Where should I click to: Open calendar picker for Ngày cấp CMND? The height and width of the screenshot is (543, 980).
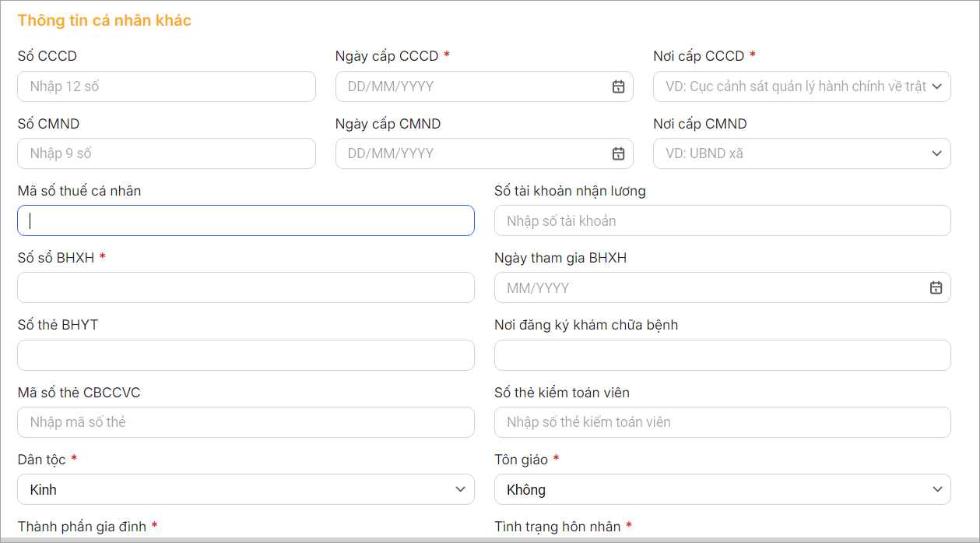618,153
